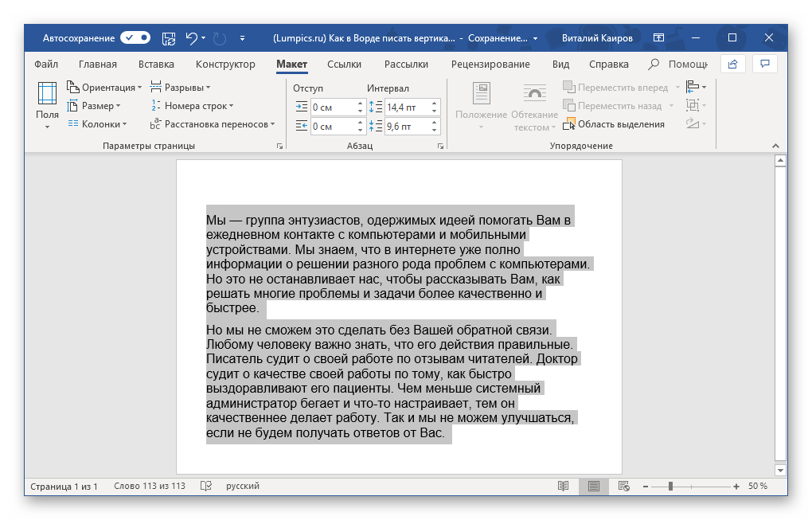
Task: Open the Вставка ribbon tab
Action: pyautogui.click(x=156, y=65)
